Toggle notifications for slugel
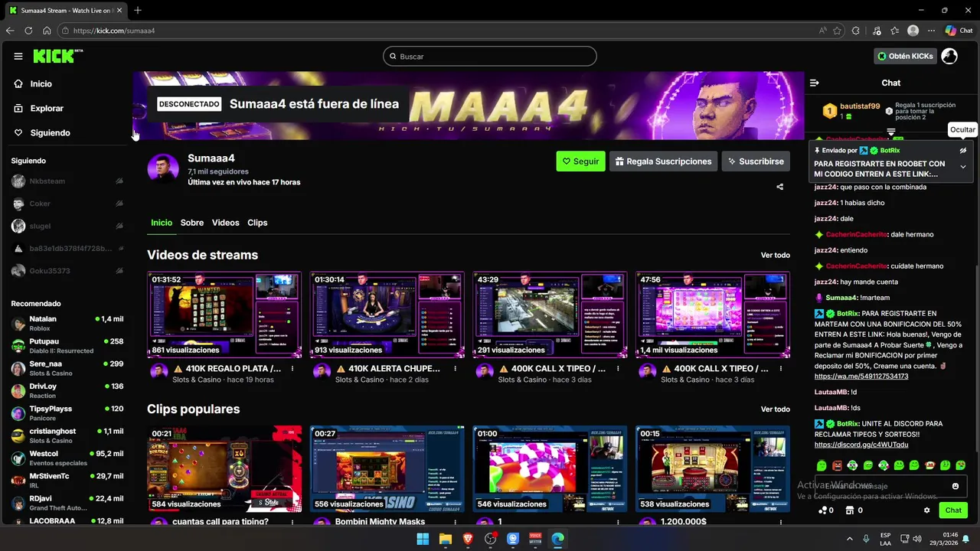Screen dimensions: 980x551 click(119, 226)
